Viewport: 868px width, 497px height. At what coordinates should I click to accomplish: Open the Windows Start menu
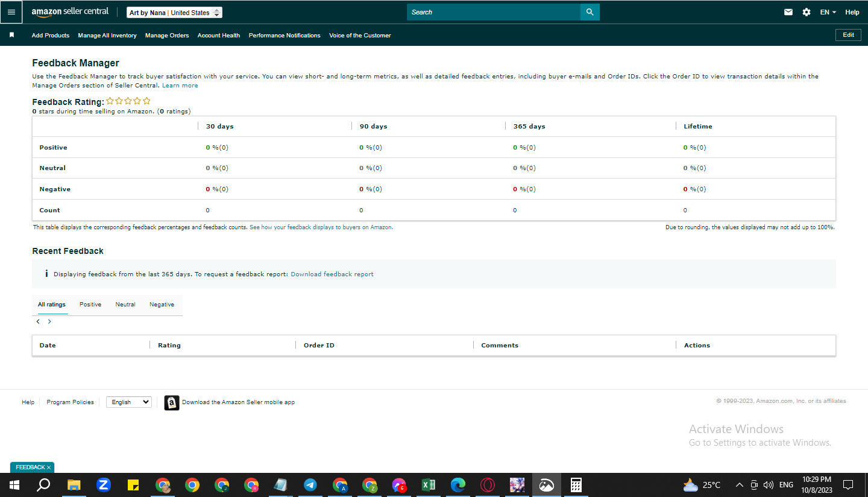14,485
